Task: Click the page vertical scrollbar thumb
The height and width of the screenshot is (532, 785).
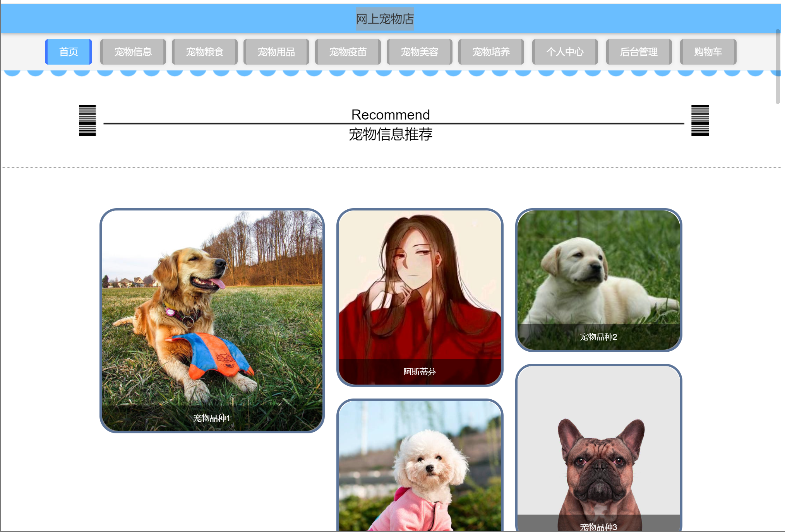Action: tap(778, 66)
